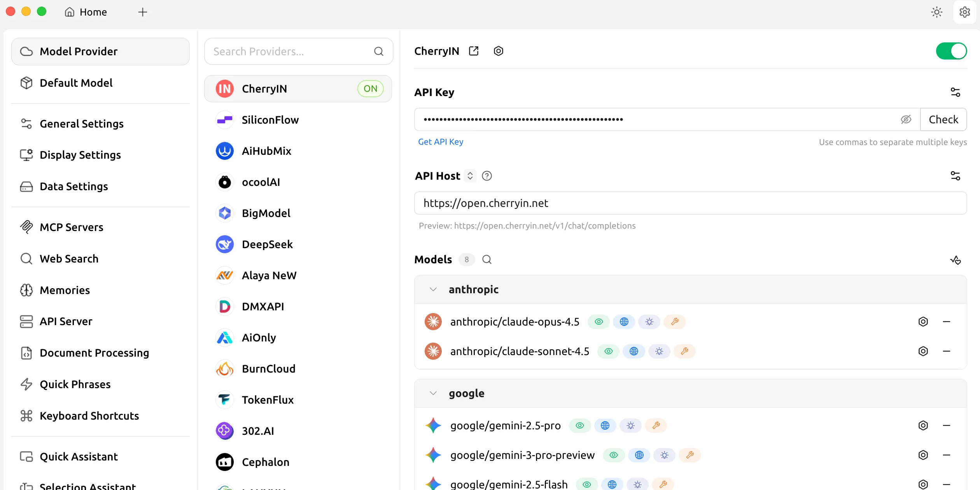Remove anthropic/claude-sonnet-4.5 model
Viewport: 980px width, 490px height.
tap(947, 351)
